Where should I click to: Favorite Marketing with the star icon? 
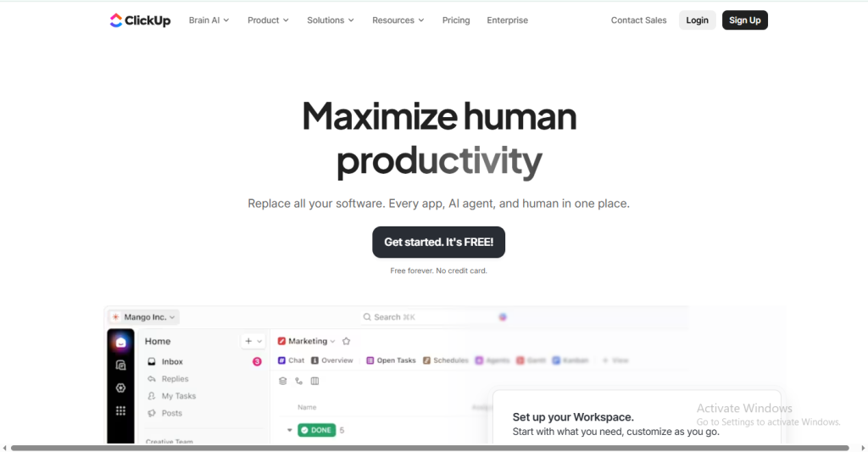(346, 341)
